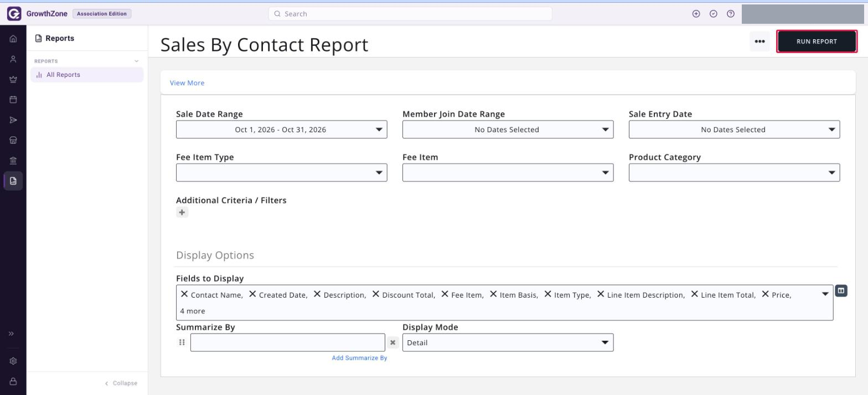
Task: Click the Display Options heading
Action: click(215, 255)
